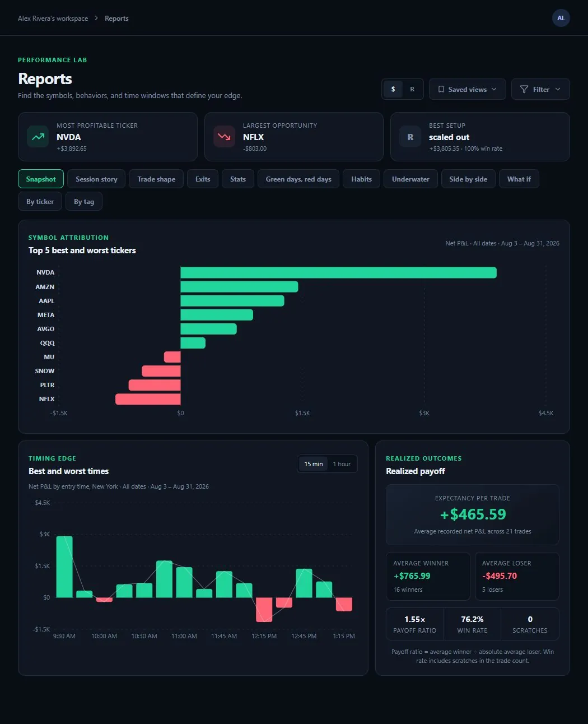Go to Alex Rivera's workspace breadcrumb
Screen dimensions: 588x724
pyautogui.click(x=53, y=18)
